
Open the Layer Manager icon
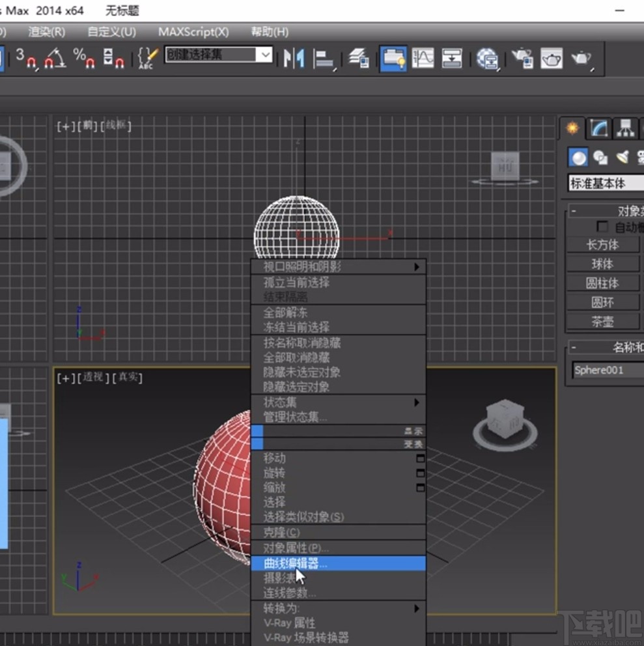(359, 58)
